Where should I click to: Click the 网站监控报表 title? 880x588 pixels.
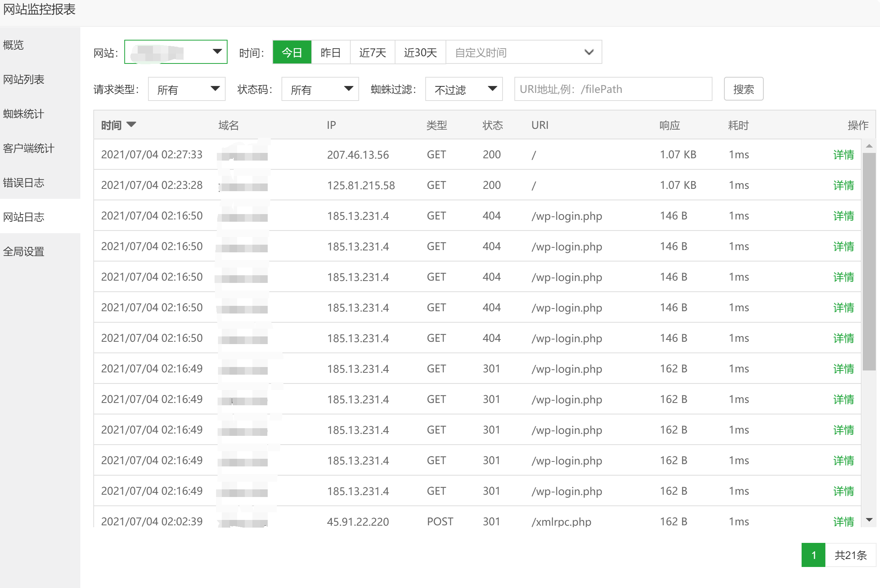[x=39, y=9]
